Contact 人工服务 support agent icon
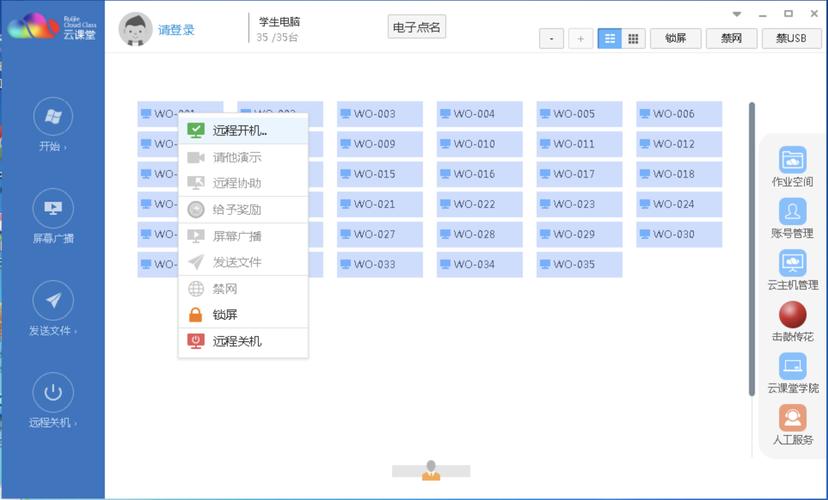 [792, 418]
